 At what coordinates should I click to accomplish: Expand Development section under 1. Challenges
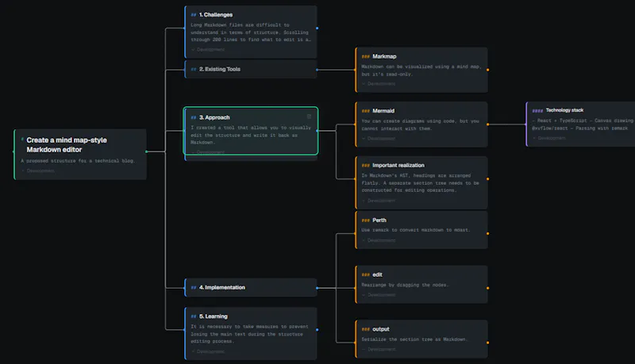tap(208, 49)
